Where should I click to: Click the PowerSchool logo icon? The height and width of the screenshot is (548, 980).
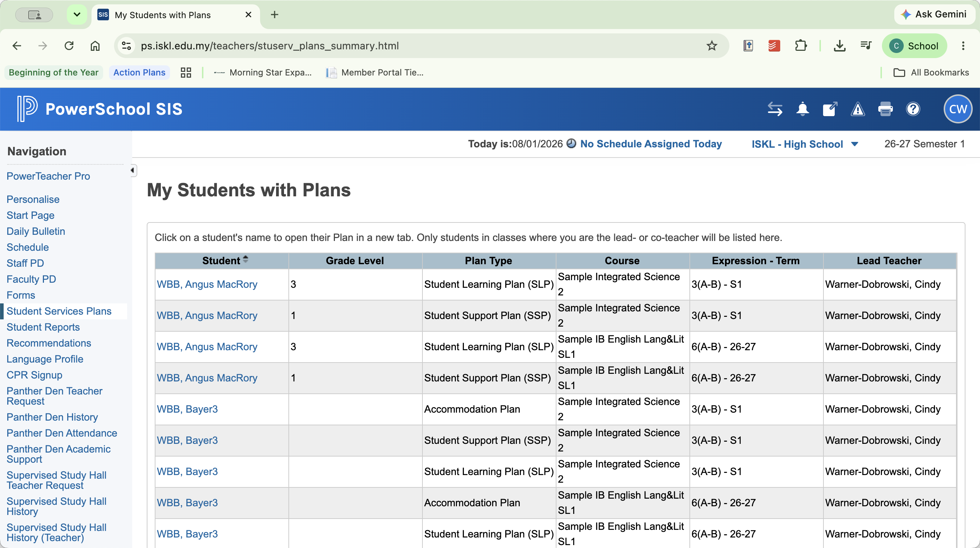tap(27, 109)
